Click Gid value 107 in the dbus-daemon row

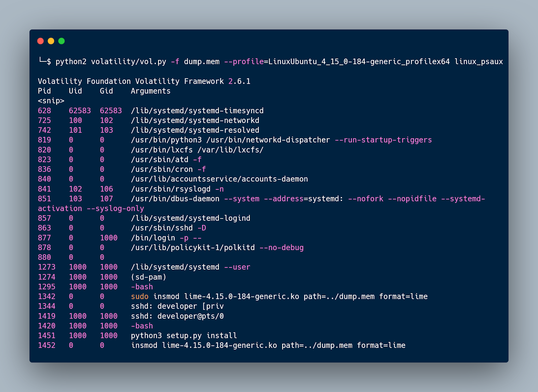tap(106, 199)
